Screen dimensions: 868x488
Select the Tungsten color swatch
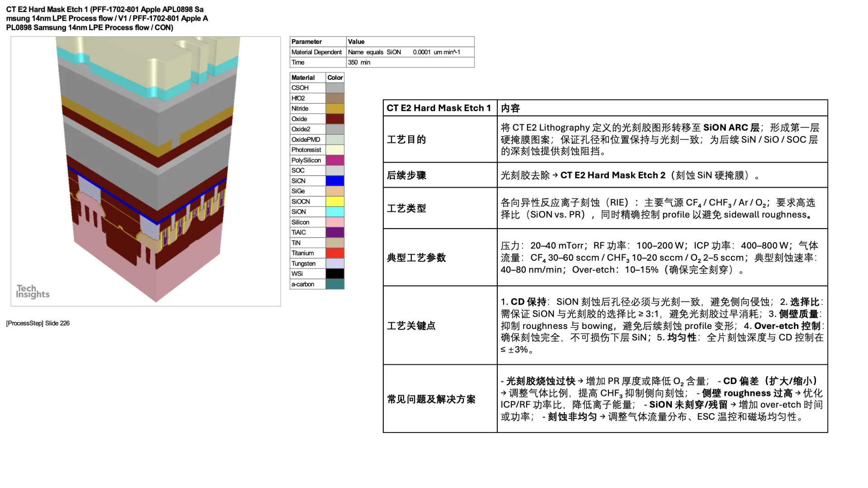[x=334, y=263]
